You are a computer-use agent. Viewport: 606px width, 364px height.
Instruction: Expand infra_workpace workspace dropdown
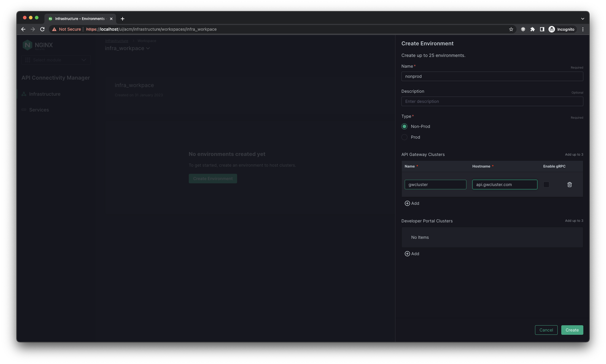pos(127,48)
